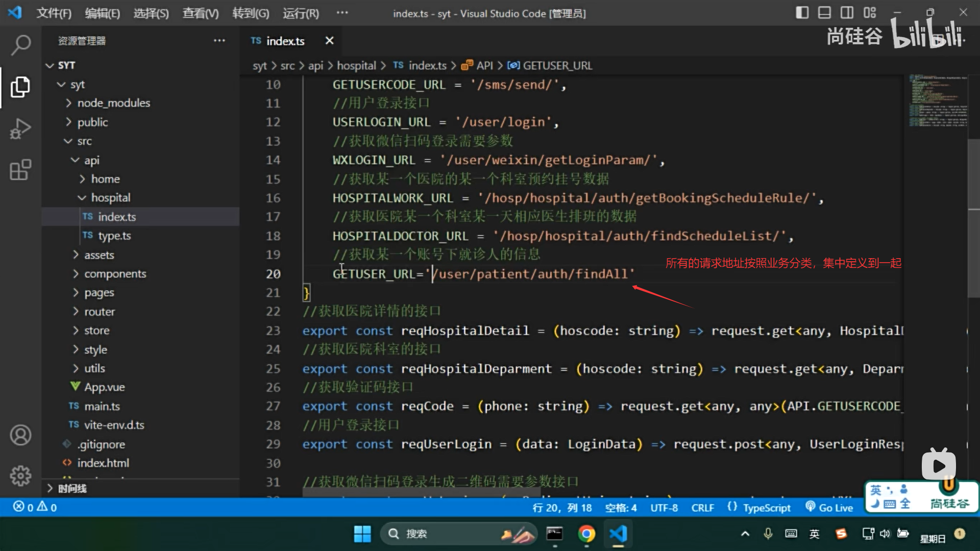Toggle the bottom panel layout button
The width and height of the screenshot is (980, 551).
824,13
